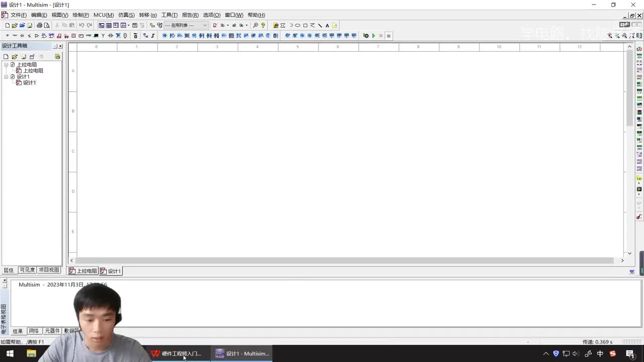The height and width of the screenshot is (362, 644).
Task: Add a comment note to the sheet
Action: [x=335, y=25]
